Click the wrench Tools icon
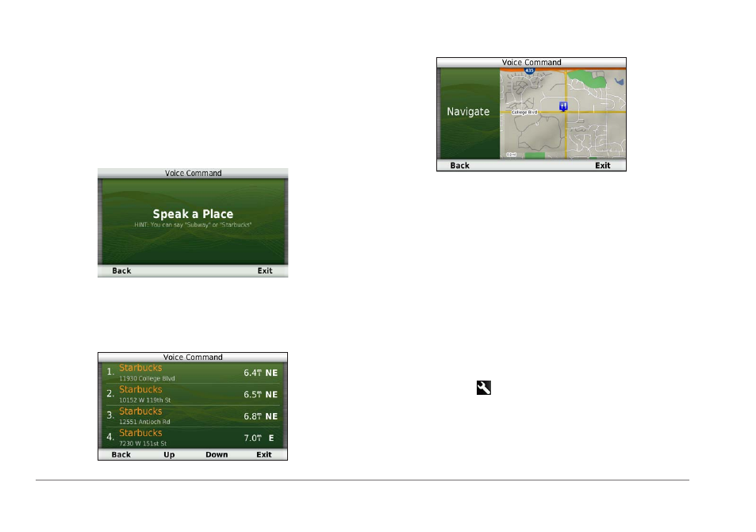Image resolution: width=756 pixels, height=532 pixels. point(484,388)
